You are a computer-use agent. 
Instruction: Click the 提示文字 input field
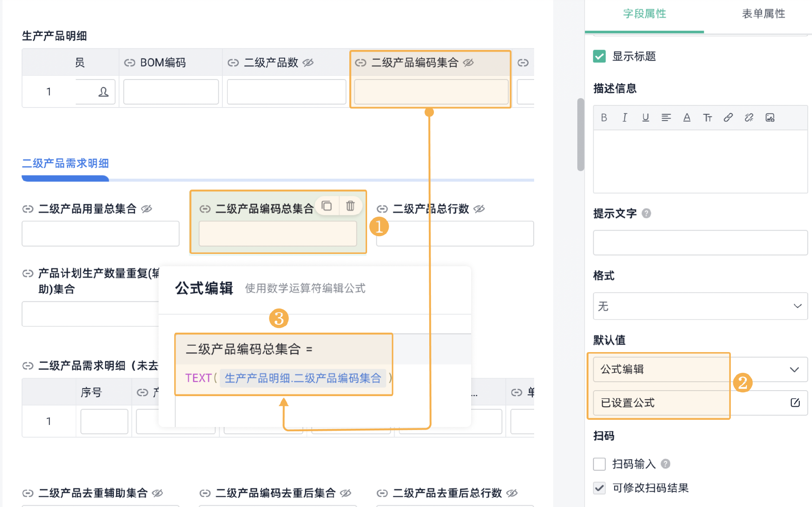[x=700, y=242]
